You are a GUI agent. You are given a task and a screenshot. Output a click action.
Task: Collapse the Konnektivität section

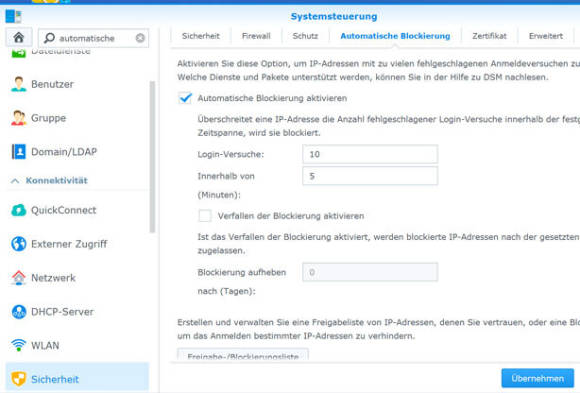point(15,181)
